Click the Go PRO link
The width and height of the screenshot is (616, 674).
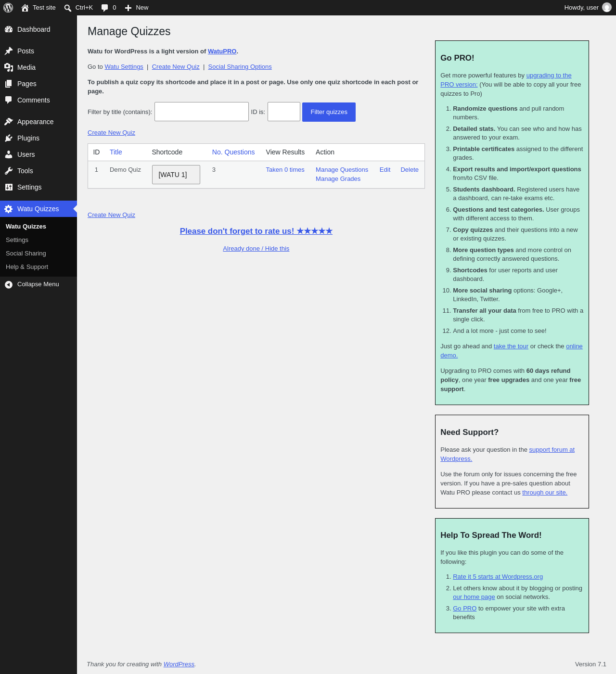pos(464,609)
